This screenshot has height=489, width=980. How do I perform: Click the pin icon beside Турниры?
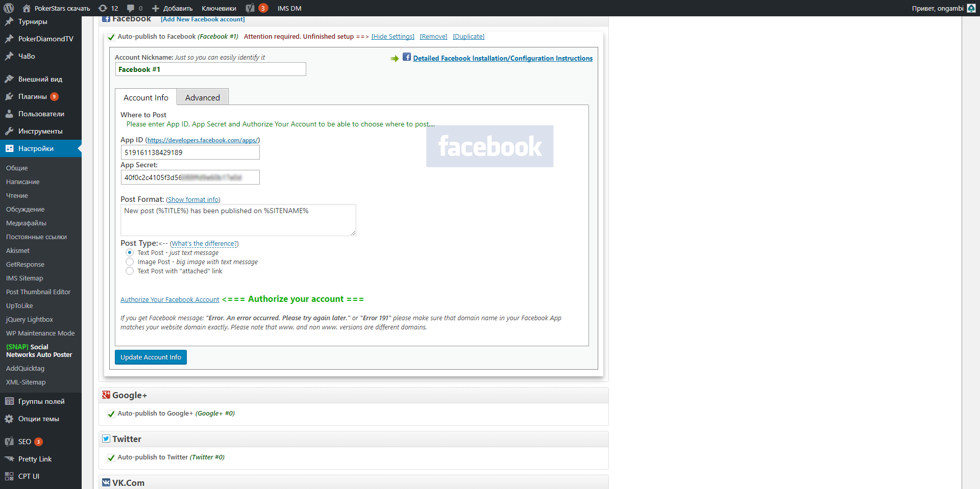tap(9, 21)
